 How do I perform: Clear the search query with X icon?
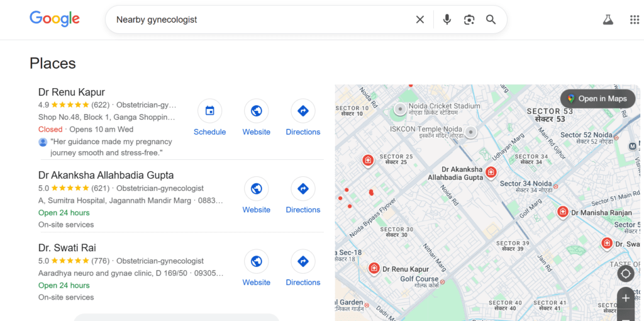click(x=419, y=20)
